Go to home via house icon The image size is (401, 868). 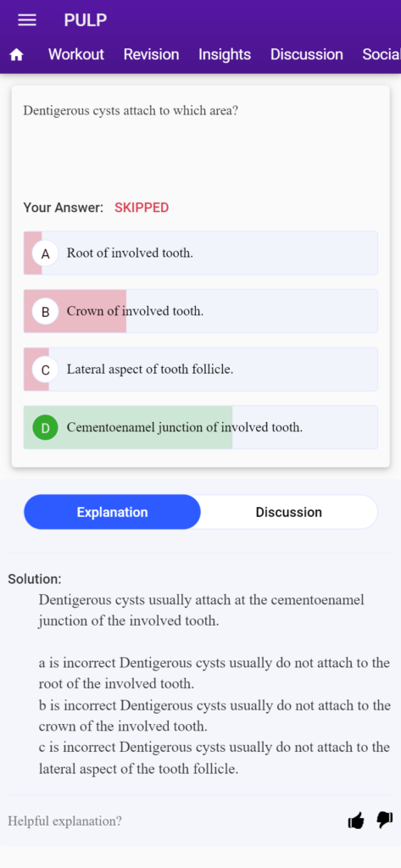[x=17, y=55]
